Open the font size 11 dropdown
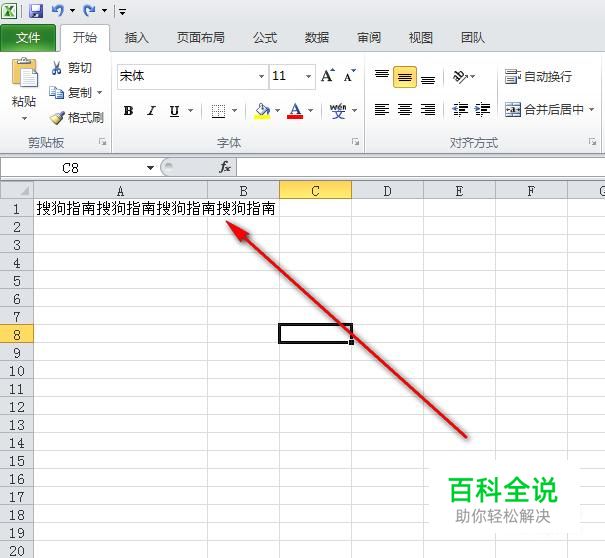Image resolution: width=605 pixels, height=558 pixels. click(x=308, y=76)
